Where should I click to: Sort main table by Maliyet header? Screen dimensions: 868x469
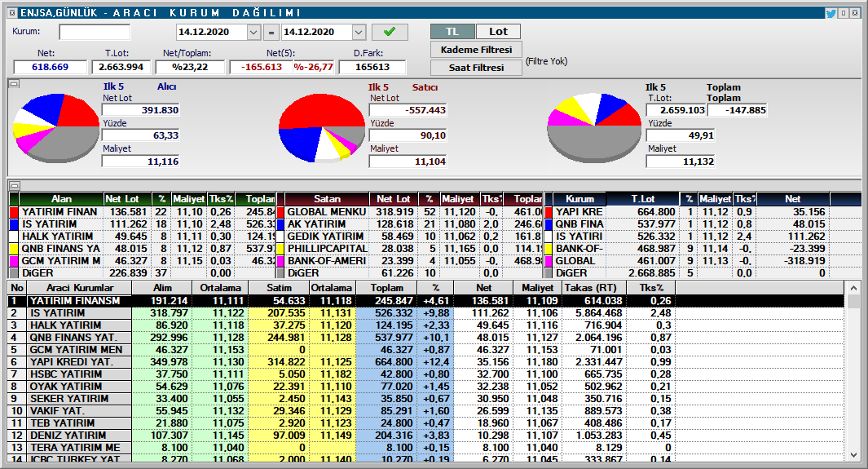537,288
